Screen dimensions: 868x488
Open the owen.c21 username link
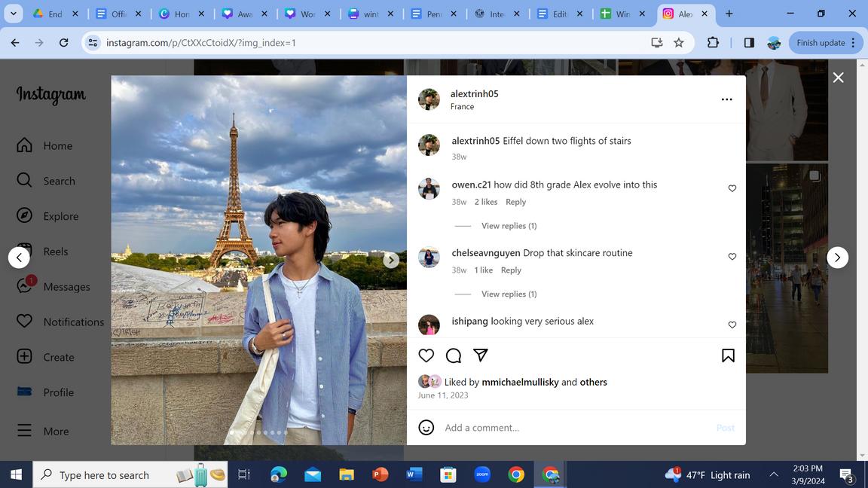(x=471, y=185)
